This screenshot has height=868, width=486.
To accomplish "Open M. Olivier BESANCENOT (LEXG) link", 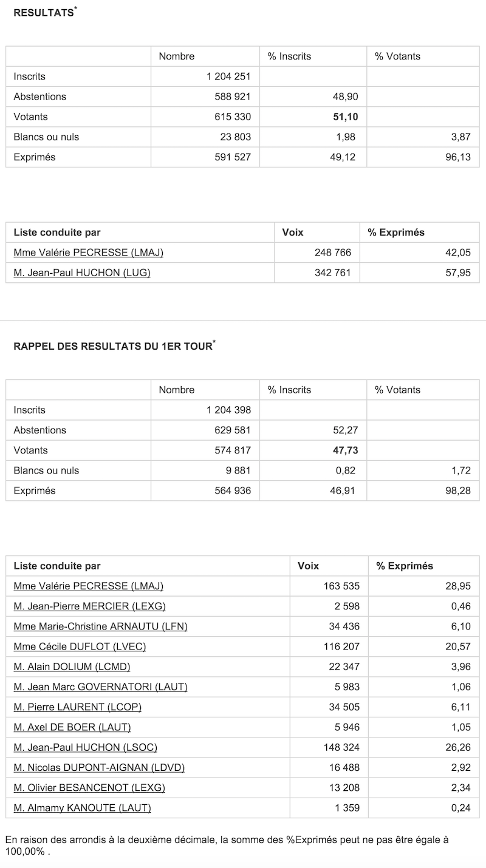I will (x=89, y=788).
